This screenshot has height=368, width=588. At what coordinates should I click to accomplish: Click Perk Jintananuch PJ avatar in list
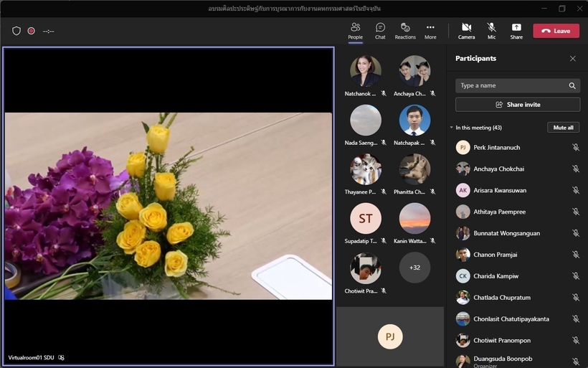(x=463, y=148)
